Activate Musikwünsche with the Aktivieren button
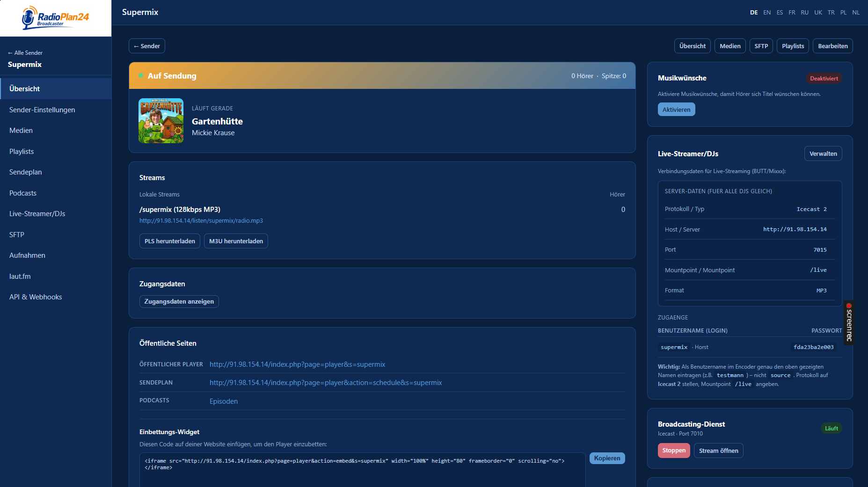 676,109
